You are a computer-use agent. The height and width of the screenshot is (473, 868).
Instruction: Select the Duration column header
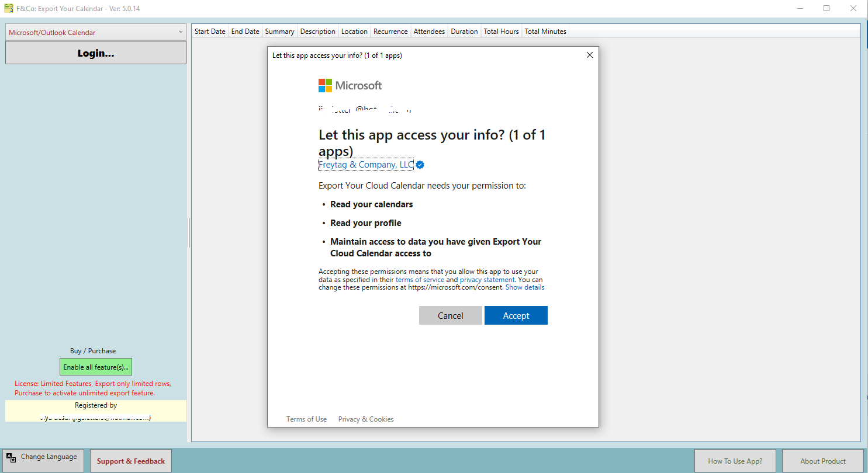point(464,32)
